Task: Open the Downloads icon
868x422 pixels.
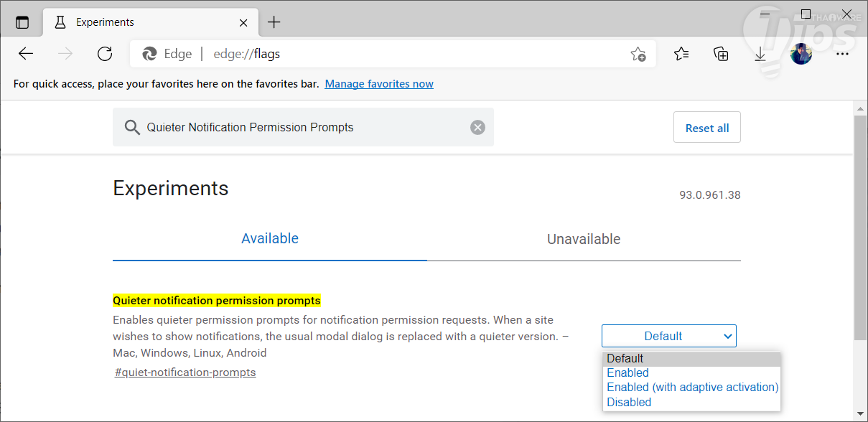Action: (760, 54)
